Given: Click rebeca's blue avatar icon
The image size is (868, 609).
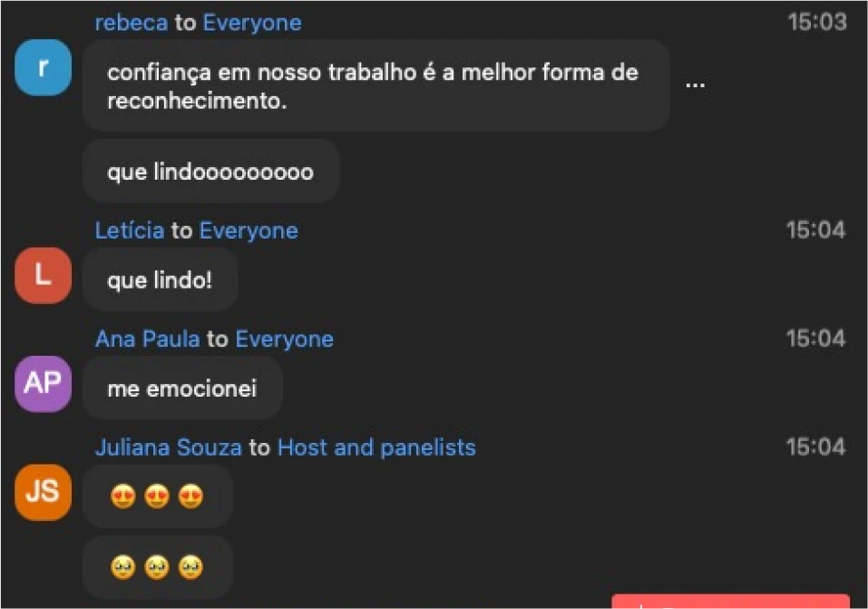Looking at the screenshot, I should point(44,67).
